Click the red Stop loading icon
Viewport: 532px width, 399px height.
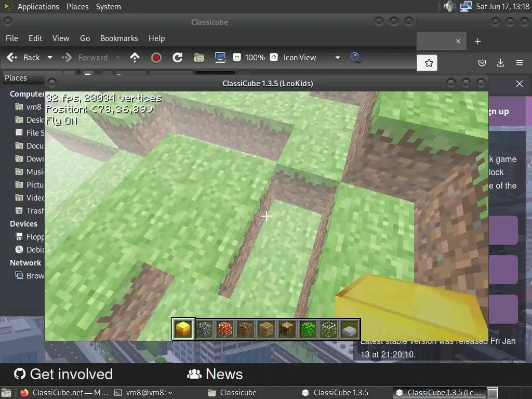click(156, 58)
